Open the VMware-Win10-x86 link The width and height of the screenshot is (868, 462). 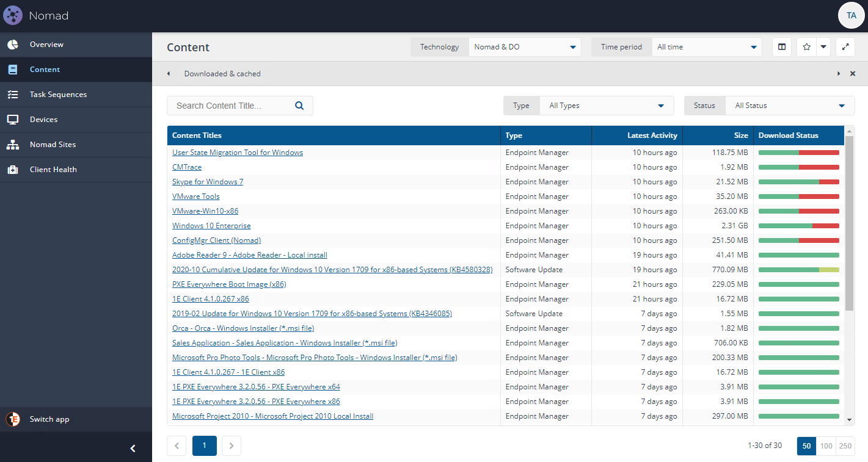(x=205, y=211)
